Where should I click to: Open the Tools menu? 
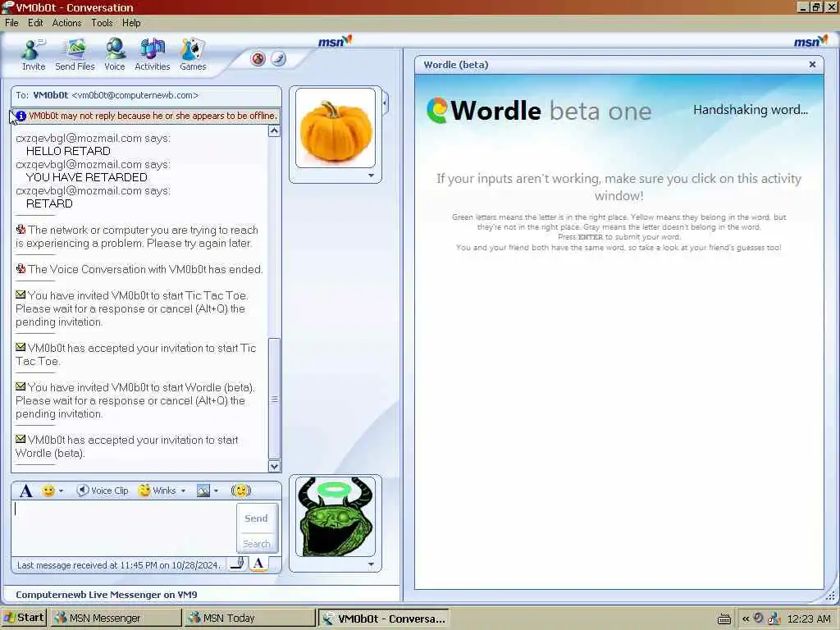click(x=102, y=22)
